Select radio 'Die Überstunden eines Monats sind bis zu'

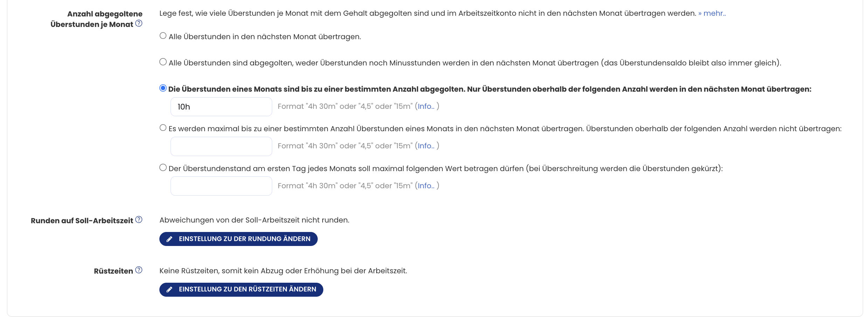click(163, 88)
